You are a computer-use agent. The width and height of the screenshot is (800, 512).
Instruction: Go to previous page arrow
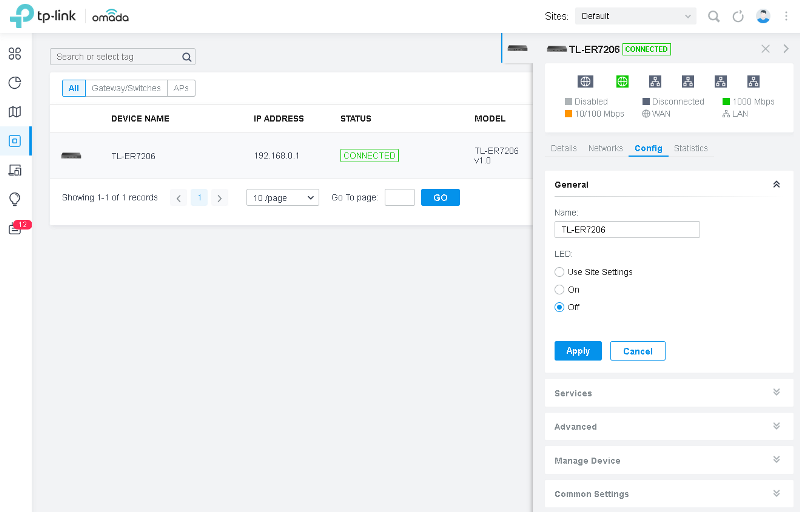pyautogui.click(x=178, y=198)
